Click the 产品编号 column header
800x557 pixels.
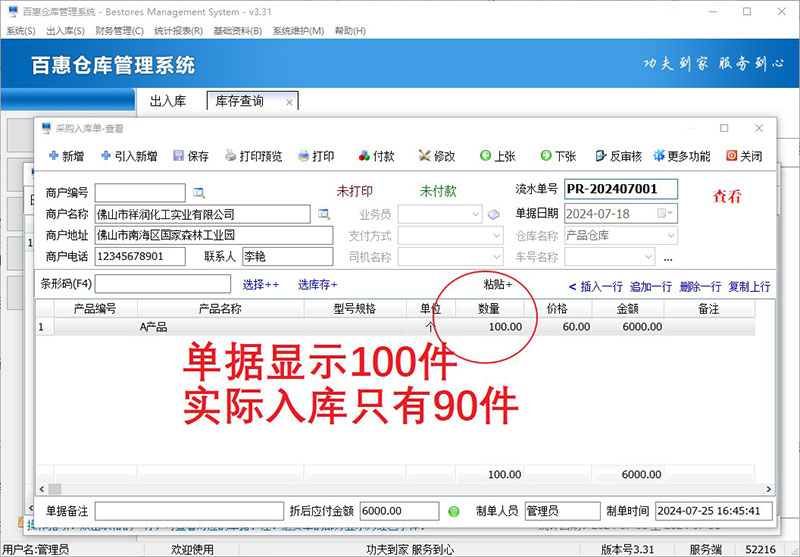95,309
